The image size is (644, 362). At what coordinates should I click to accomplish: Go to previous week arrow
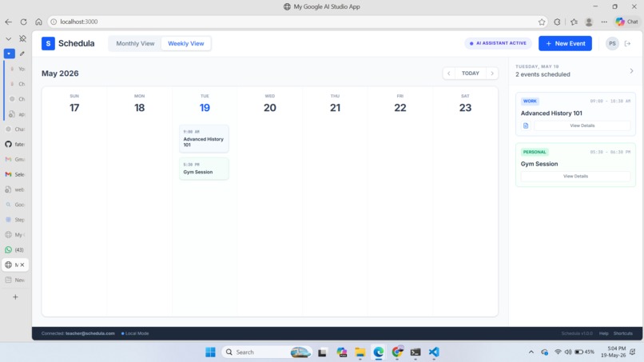point(449,74)
